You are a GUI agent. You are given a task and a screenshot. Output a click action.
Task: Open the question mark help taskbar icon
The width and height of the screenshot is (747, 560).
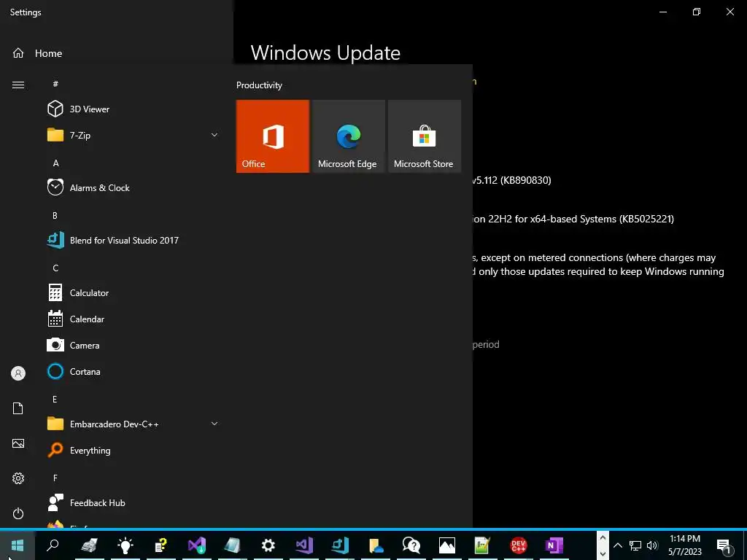[x=161, y=545]
